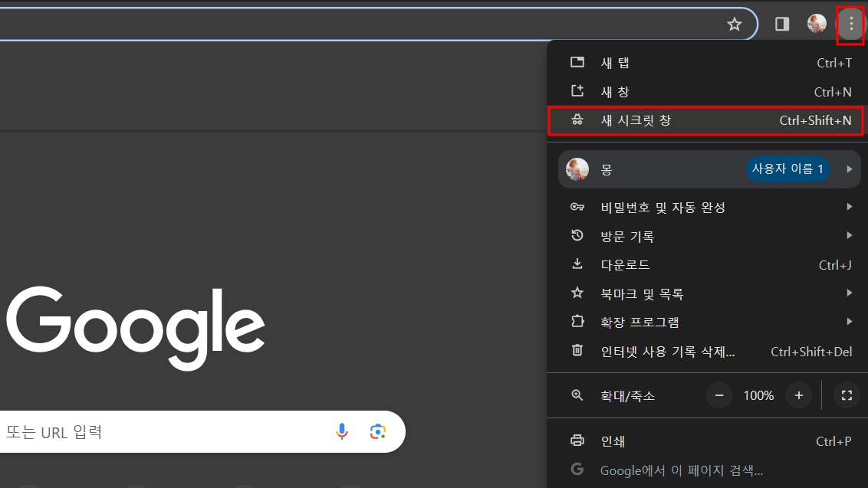Click the new window icon in menu
Image resolution: width=868 pixels, height=488 pixels.
pyautogui.click(x=577, y=90)
